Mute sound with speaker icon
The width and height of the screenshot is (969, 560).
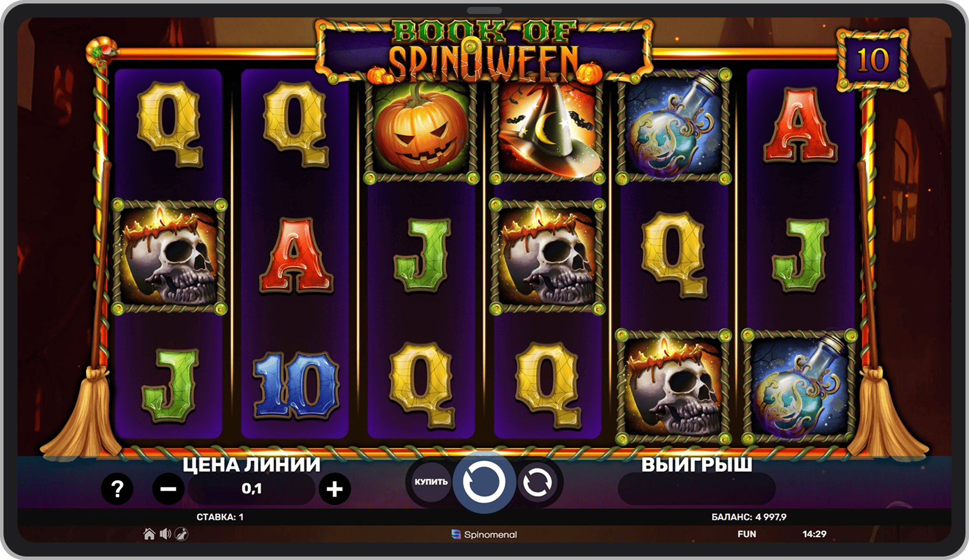[x=165, y=534]
